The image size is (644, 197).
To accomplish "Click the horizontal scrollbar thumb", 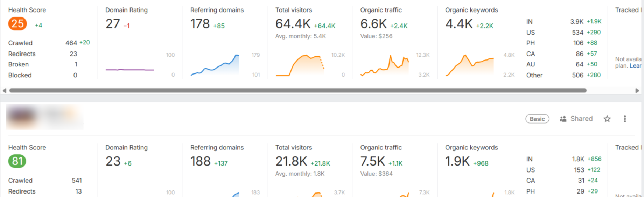I will (x=298, y=90).
